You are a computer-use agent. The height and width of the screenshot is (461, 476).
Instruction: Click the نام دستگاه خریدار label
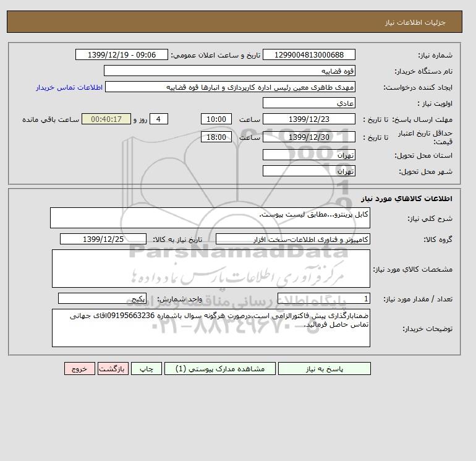(x=423, y=71)
